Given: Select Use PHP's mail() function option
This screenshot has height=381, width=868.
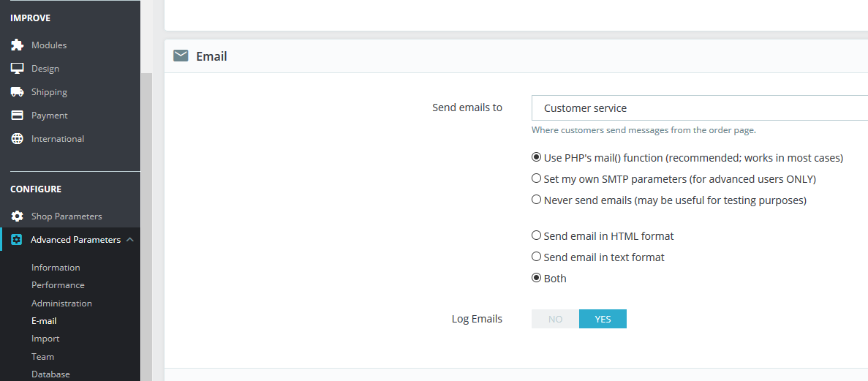Looking at the screenshot, I should coord(537,157).
